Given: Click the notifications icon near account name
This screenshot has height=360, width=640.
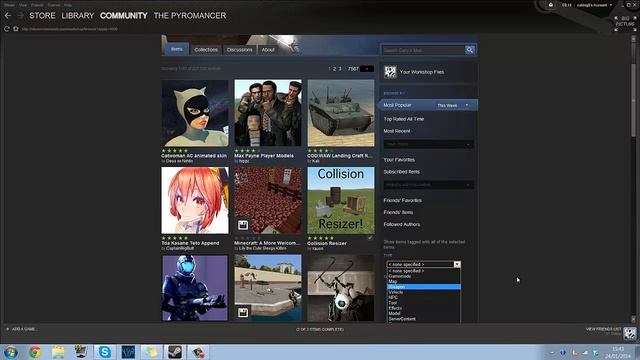Looking at the screenshot, I should point(551,5).
